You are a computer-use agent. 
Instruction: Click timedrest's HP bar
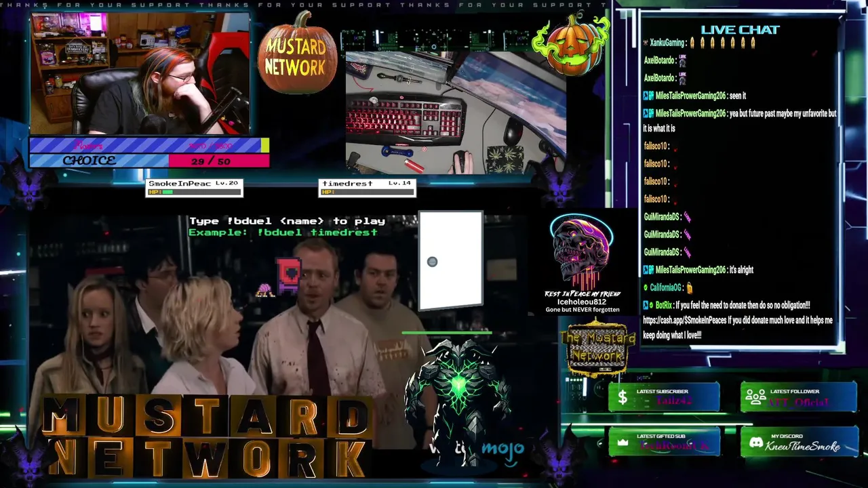pos(367,192)
